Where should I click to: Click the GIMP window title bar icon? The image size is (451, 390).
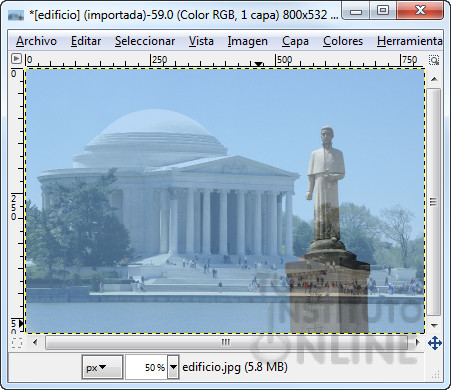(16, 15)
